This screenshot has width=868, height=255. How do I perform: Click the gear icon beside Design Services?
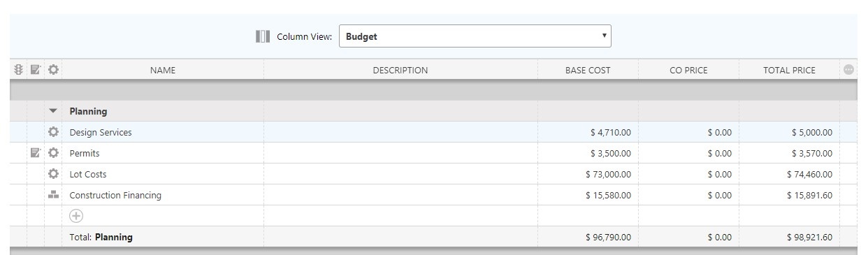click(x=53, y=132)
